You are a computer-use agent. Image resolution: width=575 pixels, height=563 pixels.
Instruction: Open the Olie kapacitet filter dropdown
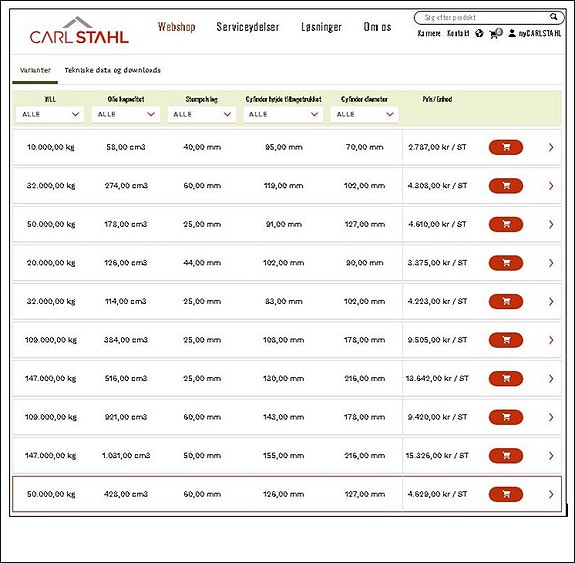click(126, 114)
